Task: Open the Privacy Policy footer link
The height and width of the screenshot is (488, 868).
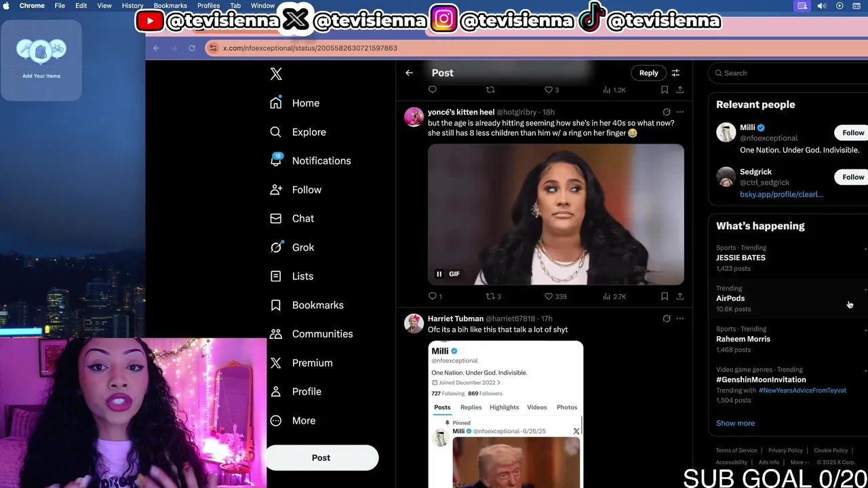Action: click(785, 451)
